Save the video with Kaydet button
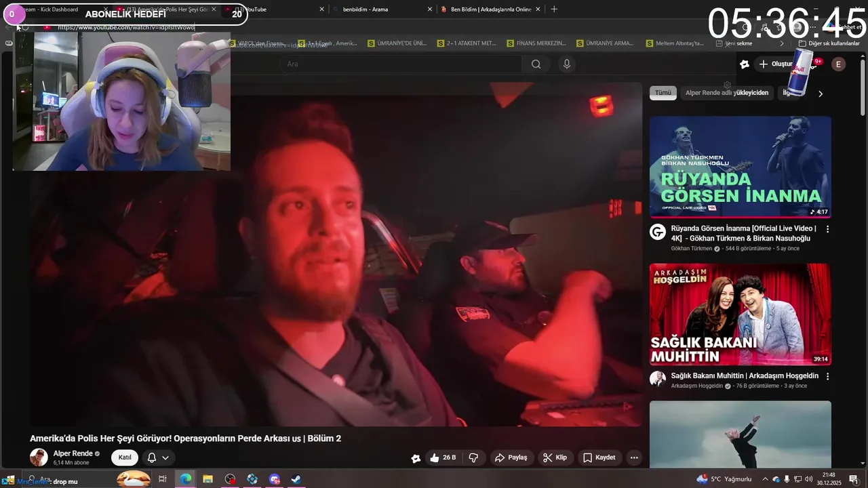868x488 pixels. click(x=599, y=457)
